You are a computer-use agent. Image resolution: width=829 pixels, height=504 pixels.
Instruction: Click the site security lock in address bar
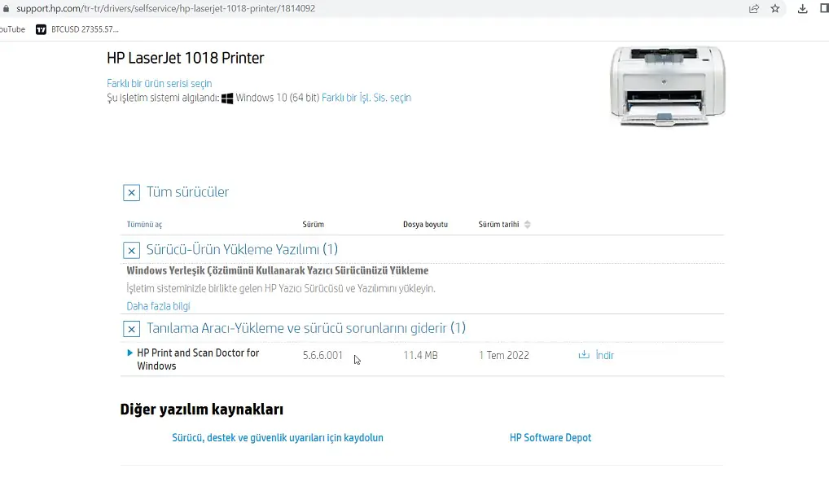coord(7,8)
